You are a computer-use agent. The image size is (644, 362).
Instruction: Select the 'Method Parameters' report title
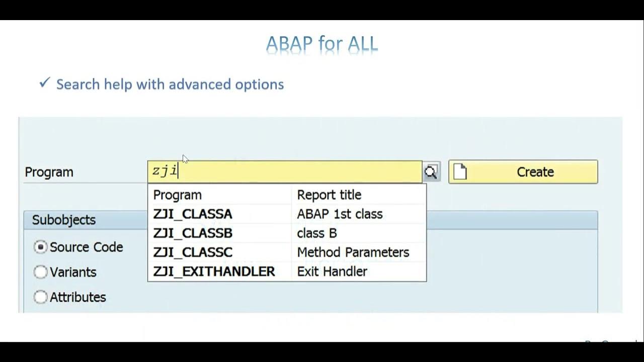tap(353, 252)
